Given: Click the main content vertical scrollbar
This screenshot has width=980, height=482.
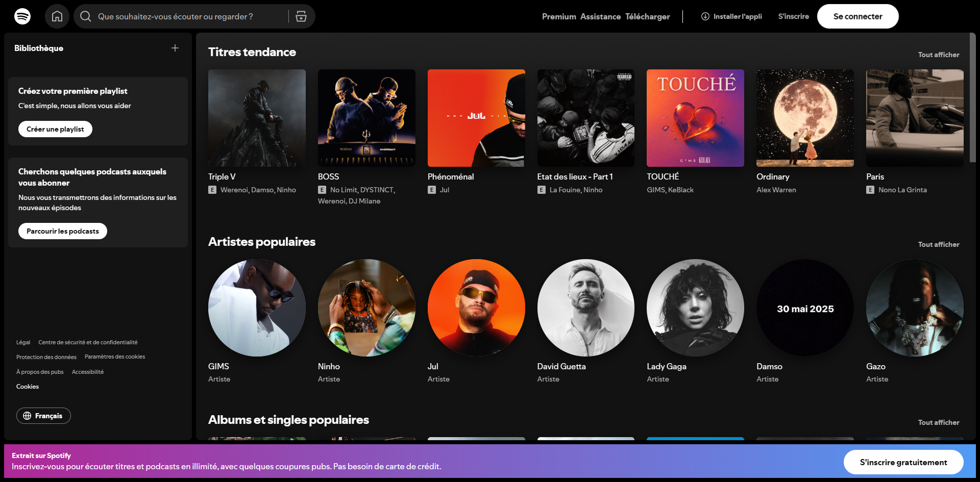Looking at the screenshot, I should tap(972, 98).
